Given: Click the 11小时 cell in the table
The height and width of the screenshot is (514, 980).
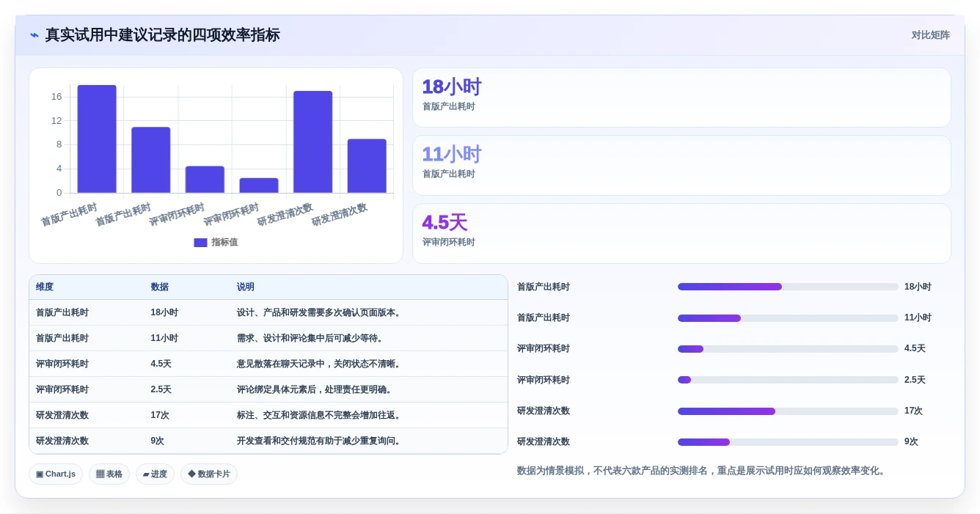Looking at the screenshot, I should [164, 338].
